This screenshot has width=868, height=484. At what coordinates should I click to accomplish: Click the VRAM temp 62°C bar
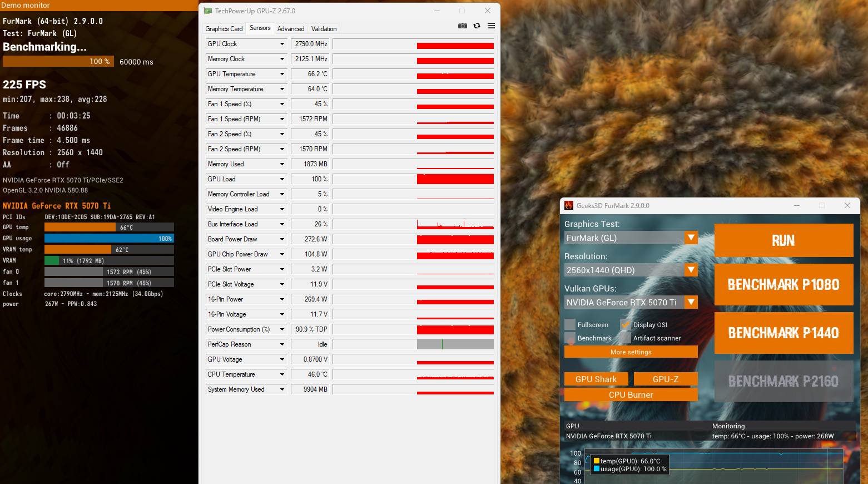(109, 249)
